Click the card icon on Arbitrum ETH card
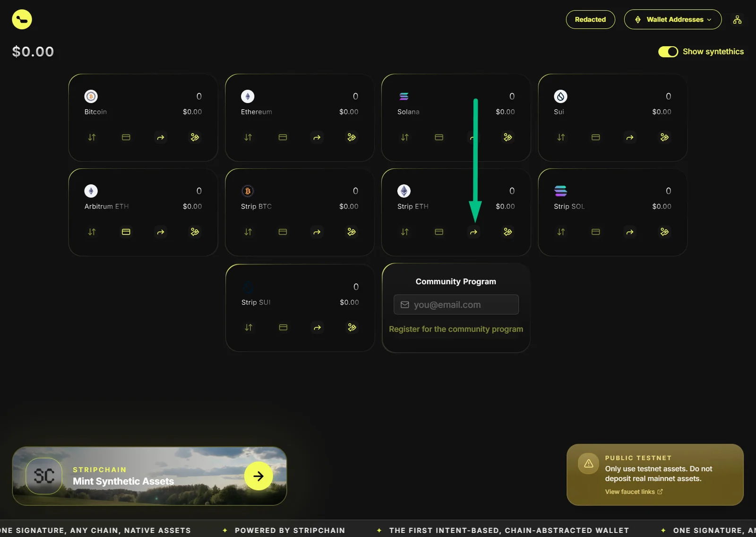 [126, 232]
